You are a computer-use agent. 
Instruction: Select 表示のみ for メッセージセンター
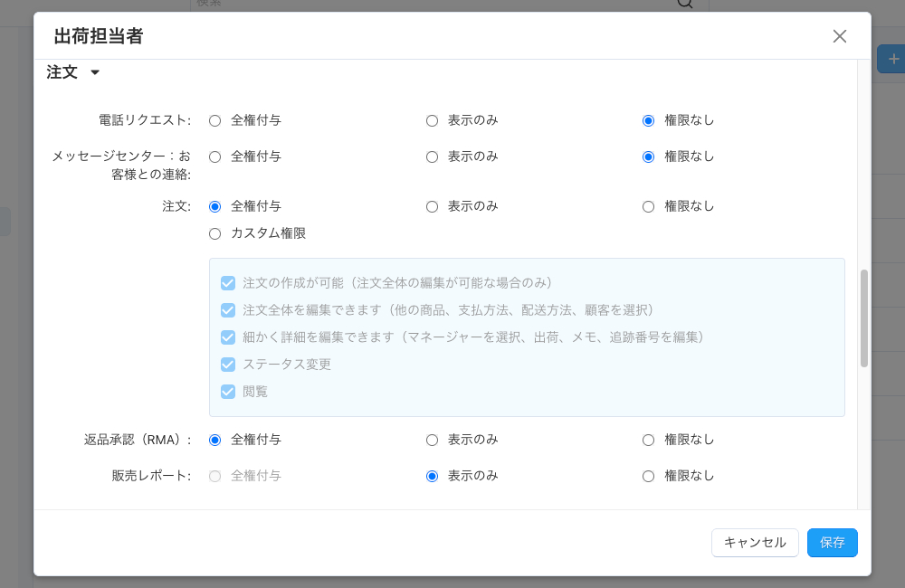coord(432,157)
